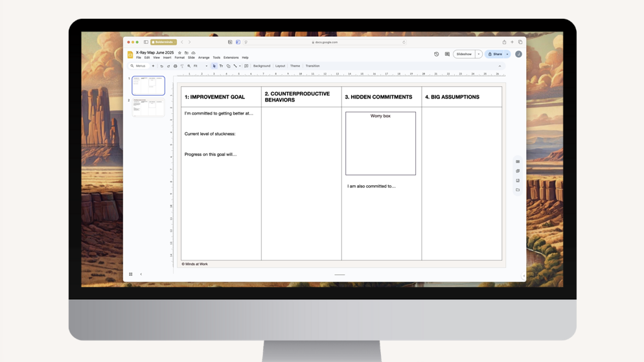Click the Layout button
The height and width of the screenshot is (362, 644).
pyautogui.click(x=280, y=65)
